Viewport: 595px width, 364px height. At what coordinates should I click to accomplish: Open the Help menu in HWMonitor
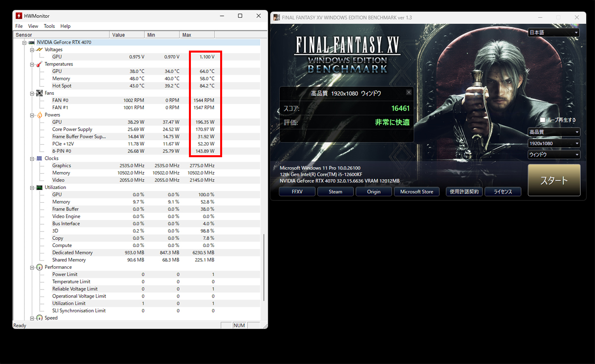pos(65,26)
